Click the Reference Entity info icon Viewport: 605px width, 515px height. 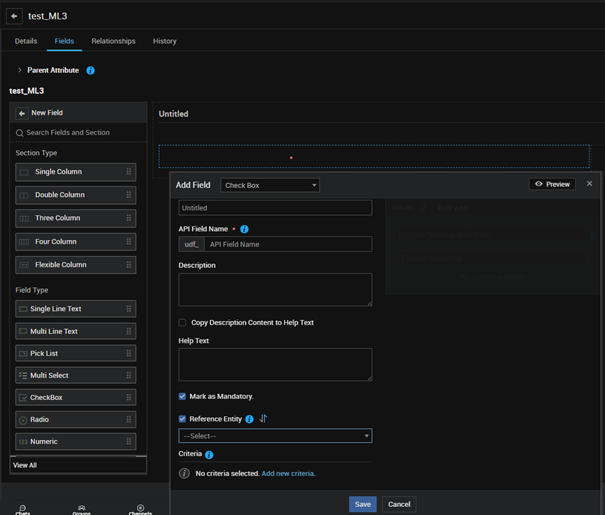click(x=250, y=419)
